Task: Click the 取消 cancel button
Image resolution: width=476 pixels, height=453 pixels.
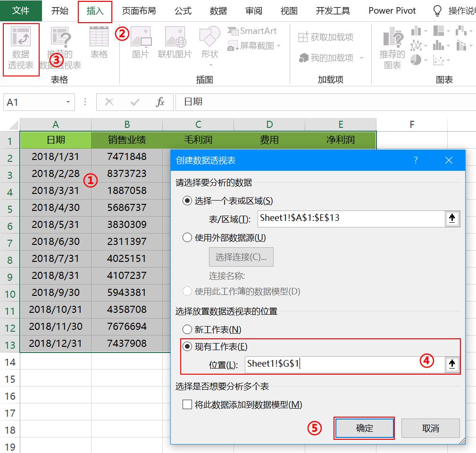Action: point(430,428)
